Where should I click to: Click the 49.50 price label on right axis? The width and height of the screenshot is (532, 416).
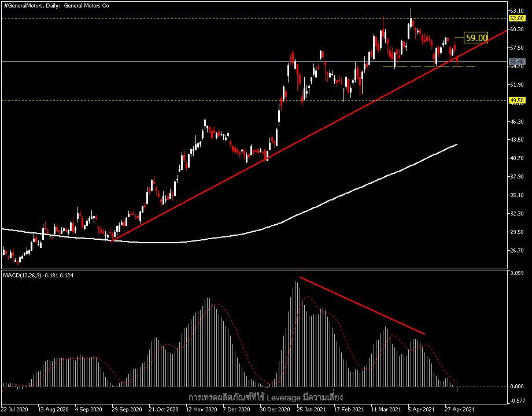[x=517, y=99]
